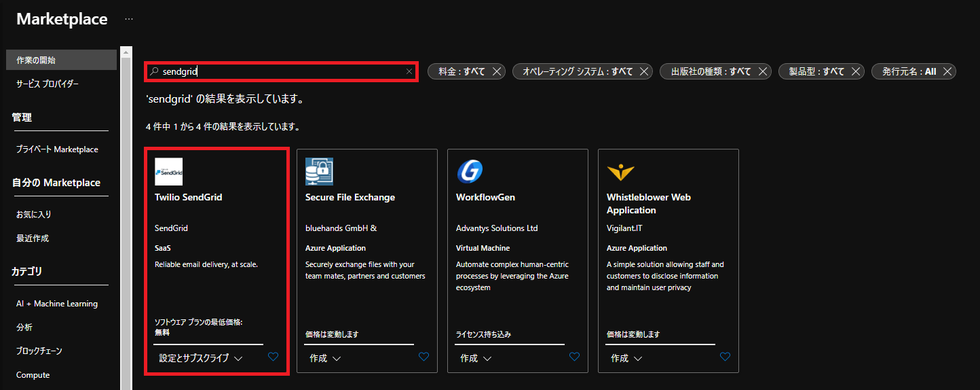The height and width of the screenshot is (390, 980).
Task: Open the Secure File Exchange title
Action: pos(350,197)
